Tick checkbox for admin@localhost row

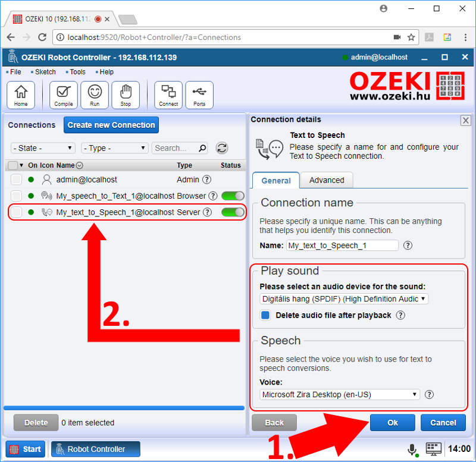(x=16, y=180)
